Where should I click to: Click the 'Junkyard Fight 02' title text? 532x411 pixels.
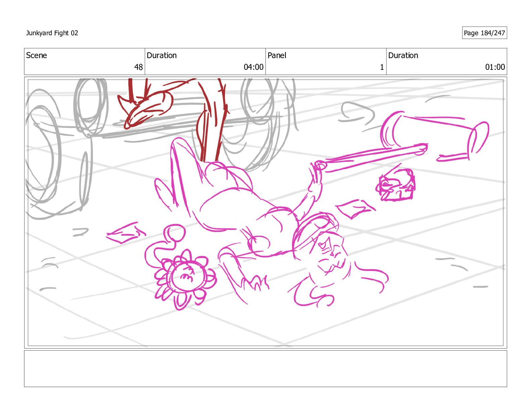(52, 33)
